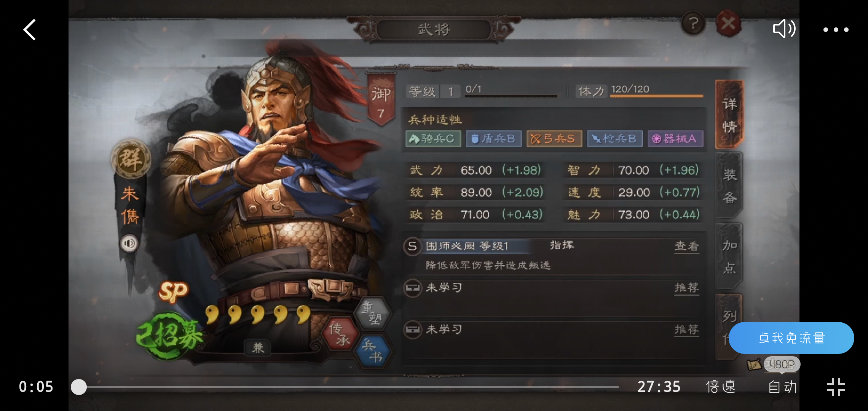Close the 武将 panel with the red X

[728, 24]
